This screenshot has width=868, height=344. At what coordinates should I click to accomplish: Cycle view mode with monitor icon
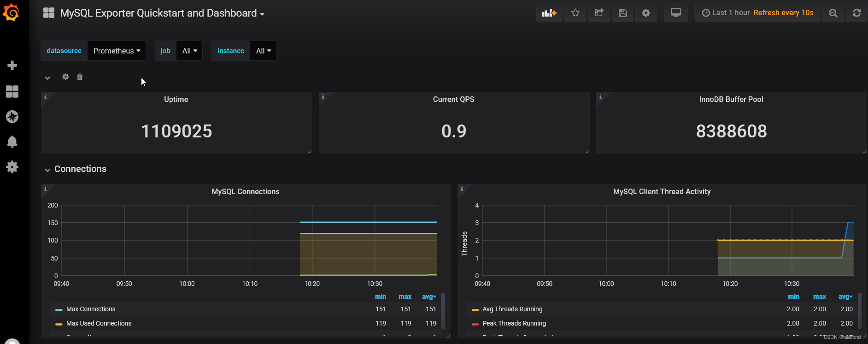[x=676, y=13]
